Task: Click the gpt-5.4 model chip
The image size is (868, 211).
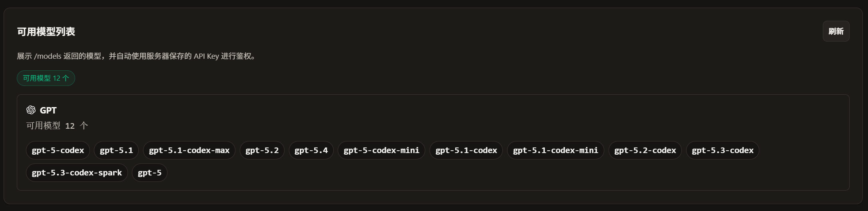Action: point(311,151)
